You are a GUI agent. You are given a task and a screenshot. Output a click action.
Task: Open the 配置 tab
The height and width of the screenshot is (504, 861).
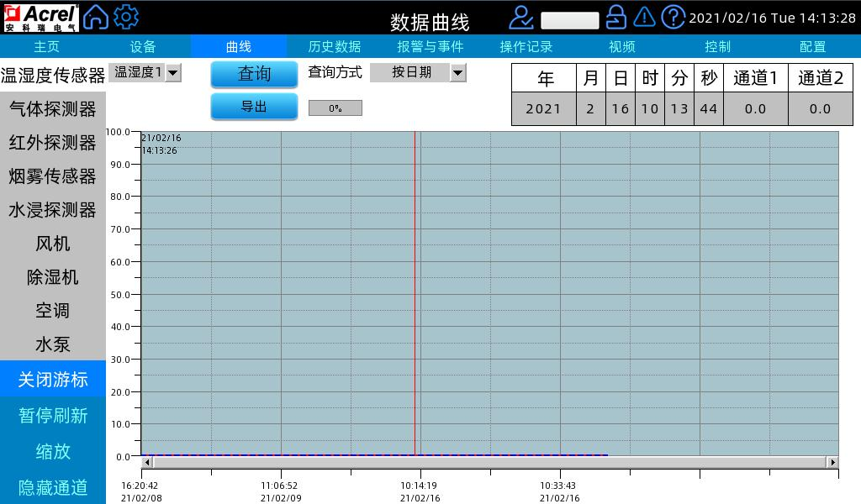point(813,46)
